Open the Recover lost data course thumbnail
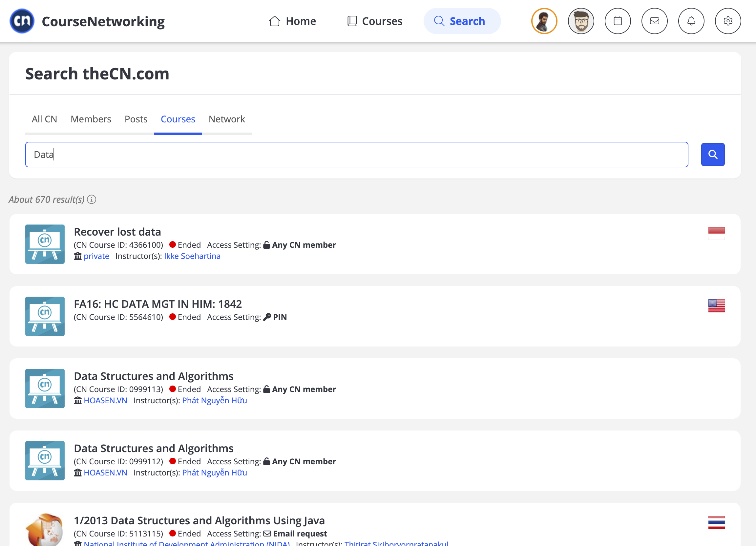 tap(45, 244)
